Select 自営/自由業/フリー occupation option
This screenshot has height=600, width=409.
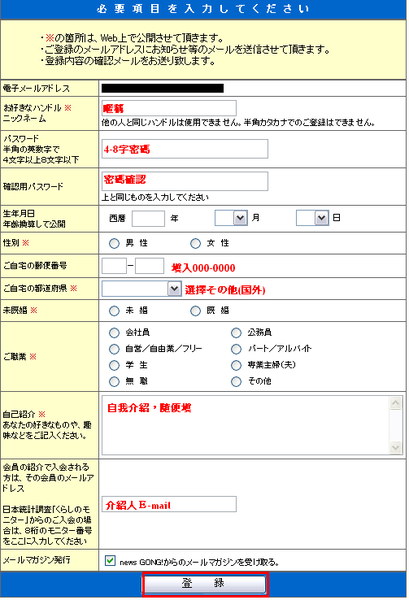pos(114,349)
